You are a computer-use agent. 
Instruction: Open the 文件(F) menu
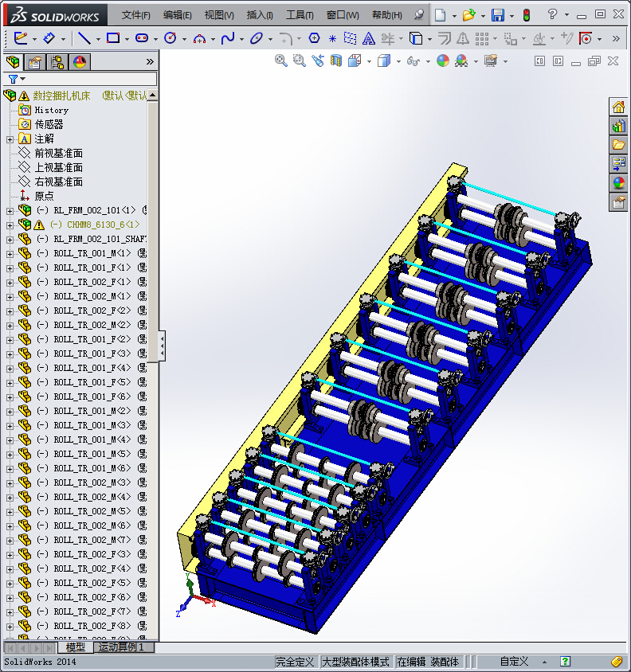click(x=135, y=15)
